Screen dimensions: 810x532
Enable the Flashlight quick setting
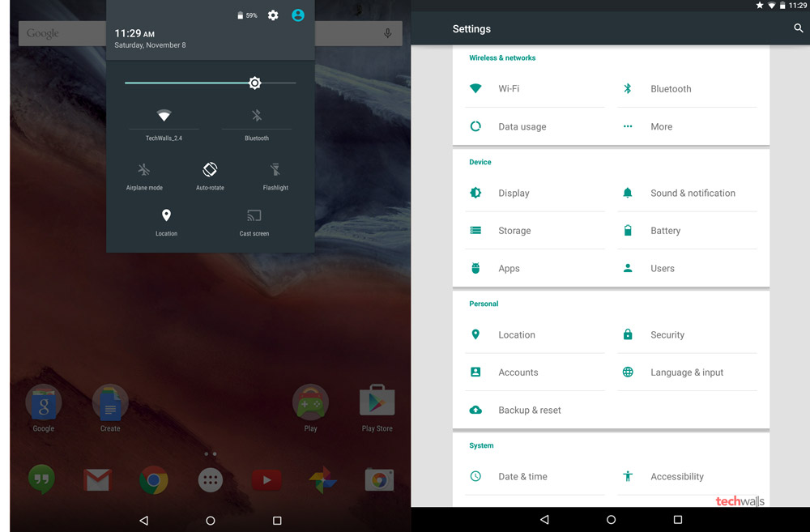point(275,170)
